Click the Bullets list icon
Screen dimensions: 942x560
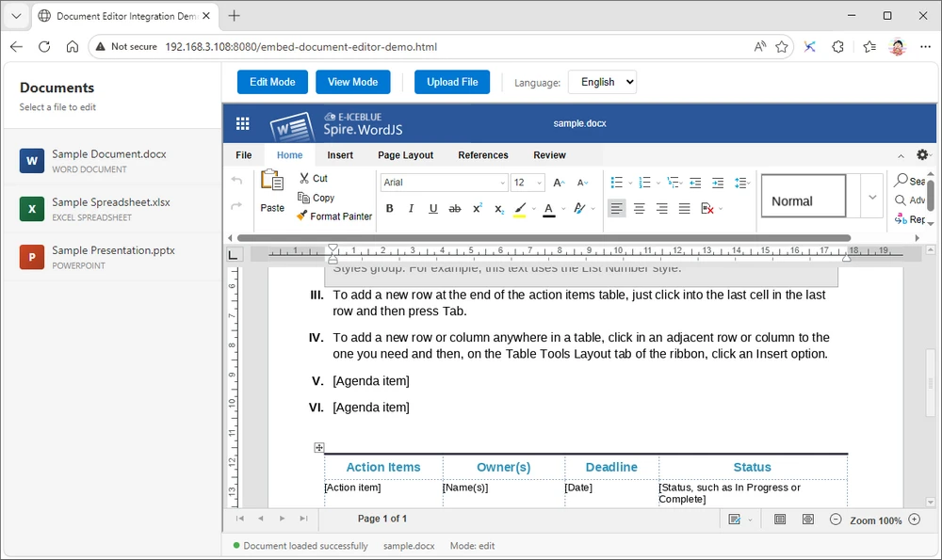pyautogui.click(x=616, y=183)
